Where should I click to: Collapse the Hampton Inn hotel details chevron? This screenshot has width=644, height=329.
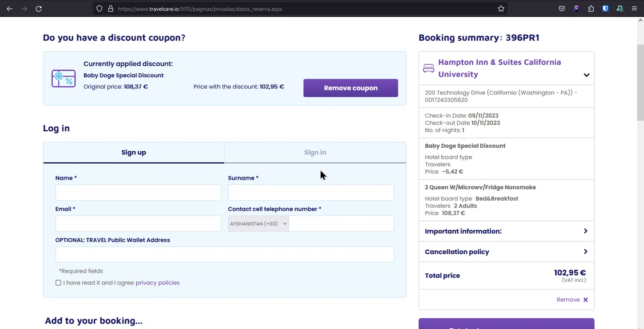(586, 75)
